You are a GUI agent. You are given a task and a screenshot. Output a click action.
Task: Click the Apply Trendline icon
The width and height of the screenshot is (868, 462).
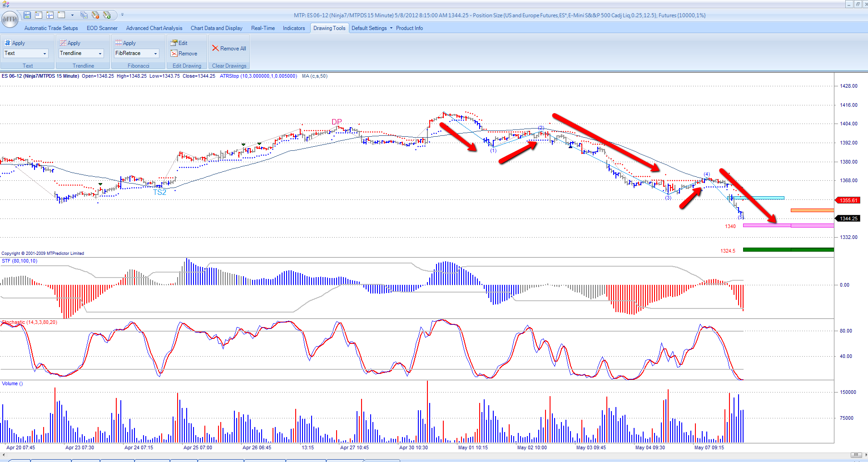(63, 43)
